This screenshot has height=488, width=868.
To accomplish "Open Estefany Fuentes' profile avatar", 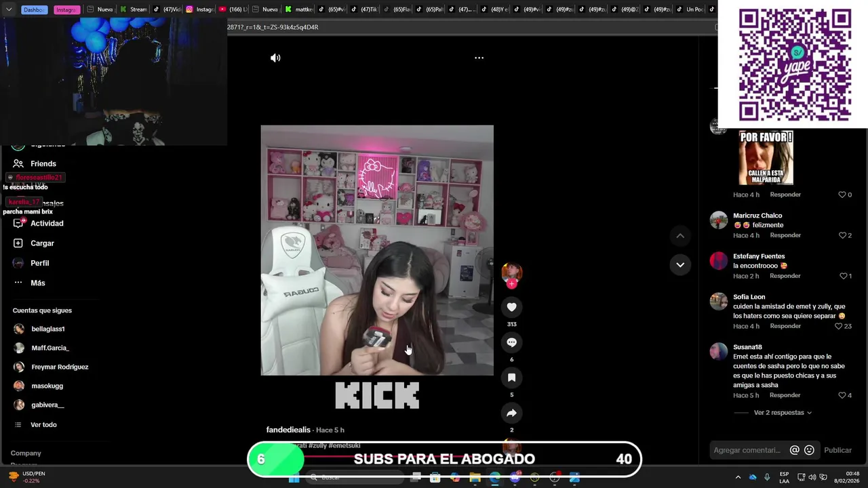I will click(718, 261).
